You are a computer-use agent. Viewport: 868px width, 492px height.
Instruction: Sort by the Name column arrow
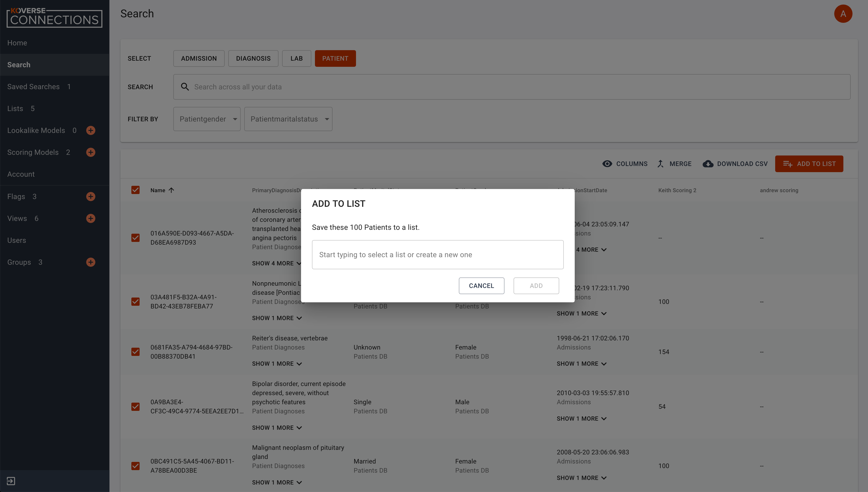click(171, 190)
